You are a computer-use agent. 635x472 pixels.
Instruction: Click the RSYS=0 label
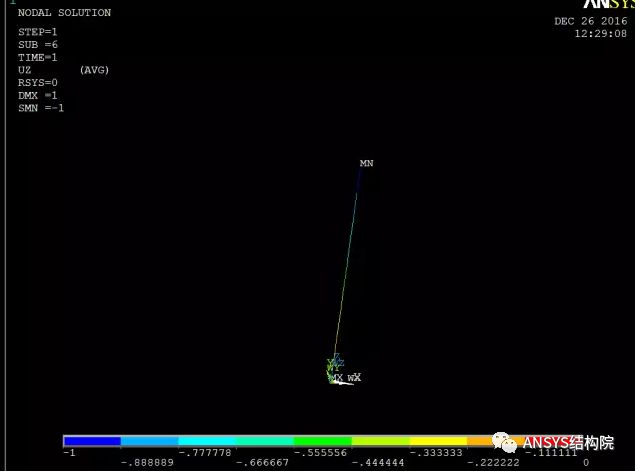click(38, 83)
